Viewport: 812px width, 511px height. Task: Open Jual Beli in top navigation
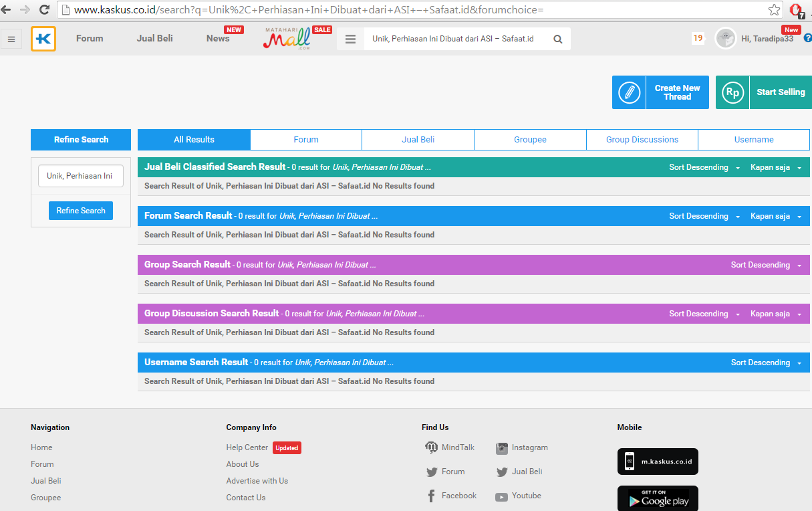click(155, 38)
